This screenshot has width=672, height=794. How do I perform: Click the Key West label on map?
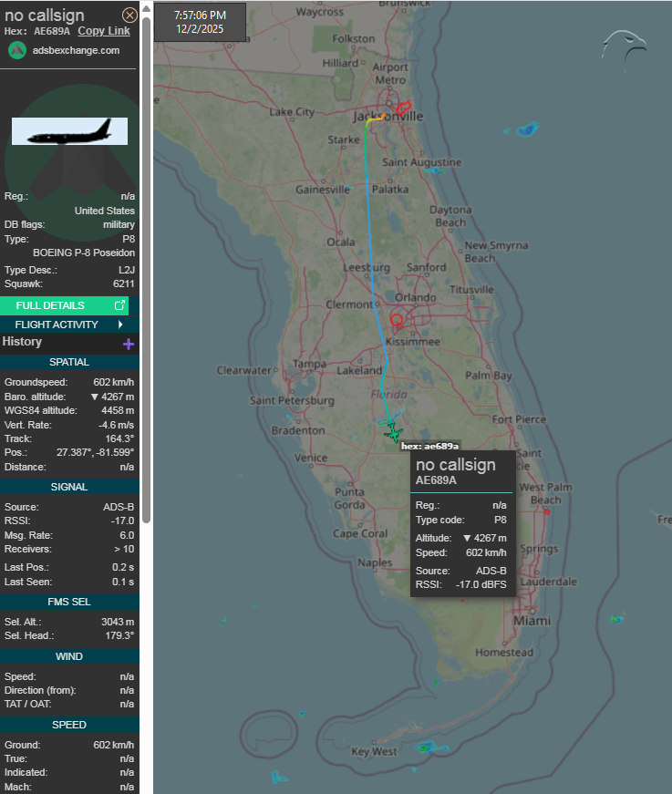[x=374, y=751]
